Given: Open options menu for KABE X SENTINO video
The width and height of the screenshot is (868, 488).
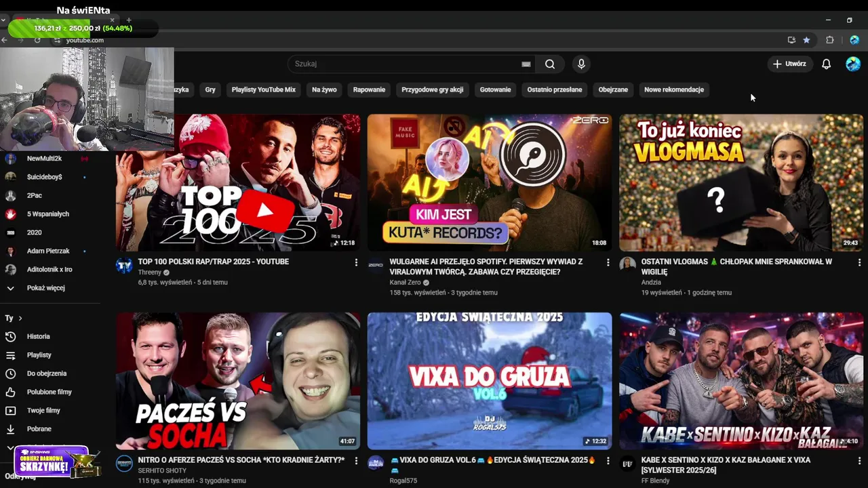Looking at the screenshot, I should [x=859, y=461].
